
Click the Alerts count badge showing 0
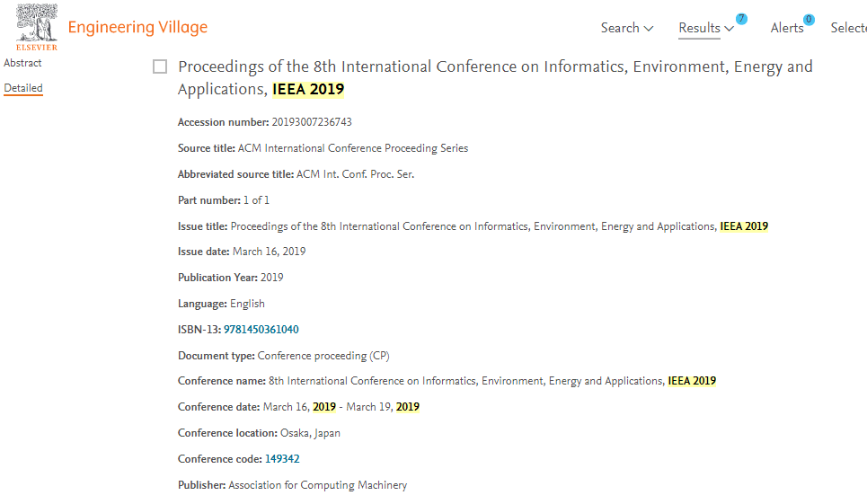(x=809, y=20)
